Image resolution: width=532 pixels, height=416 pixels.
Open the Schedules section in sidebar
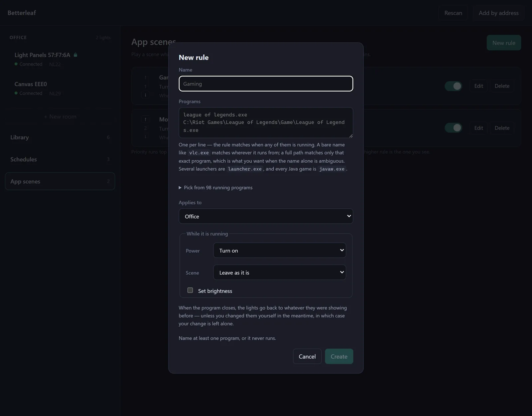coord(60,159)
